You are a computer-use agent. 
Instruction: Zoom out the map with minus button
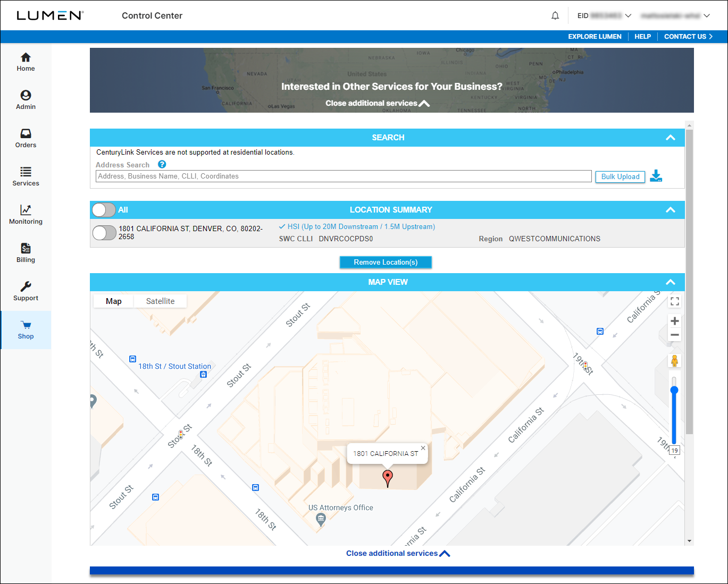[675, 335]
